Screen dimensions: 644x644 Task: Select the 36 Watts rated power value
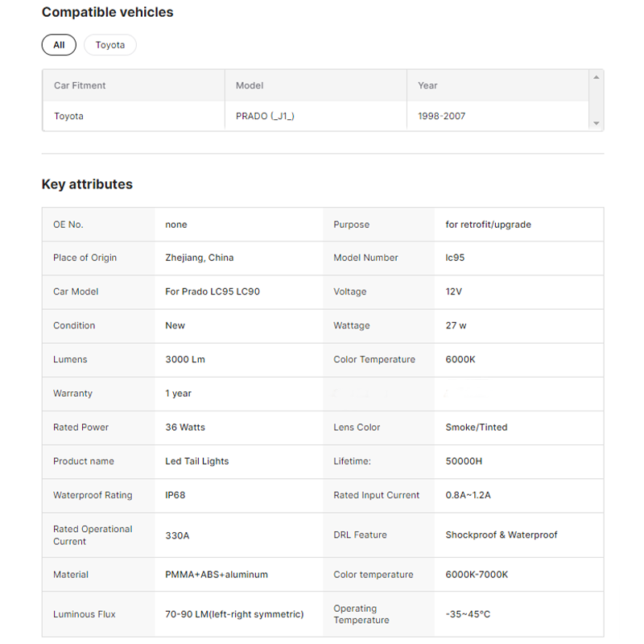[x=185, y=427]
